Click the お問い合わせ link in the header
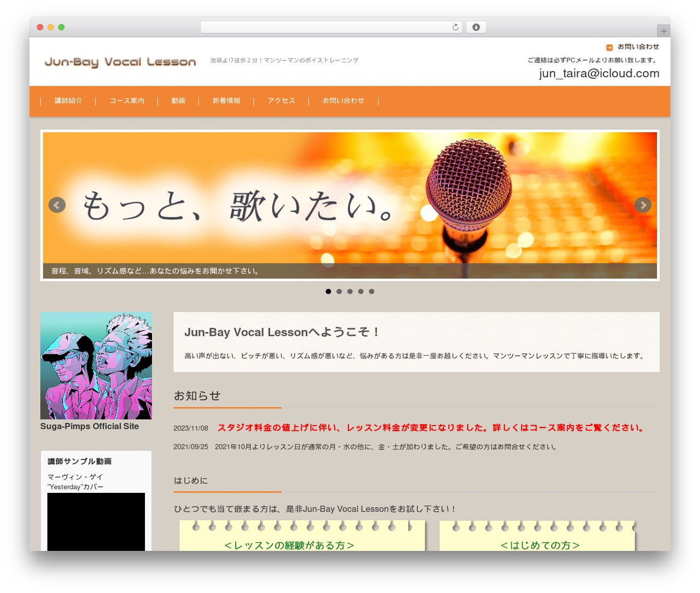Viewport: 700px width, 593px height. (638, 47)
